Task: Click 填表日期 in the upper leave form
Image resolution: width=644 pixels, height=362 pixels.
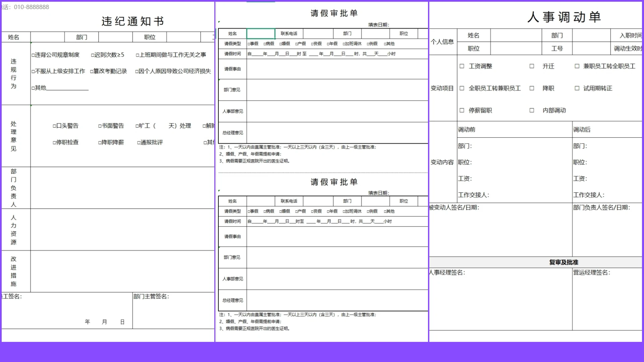Action: point(378,25)
